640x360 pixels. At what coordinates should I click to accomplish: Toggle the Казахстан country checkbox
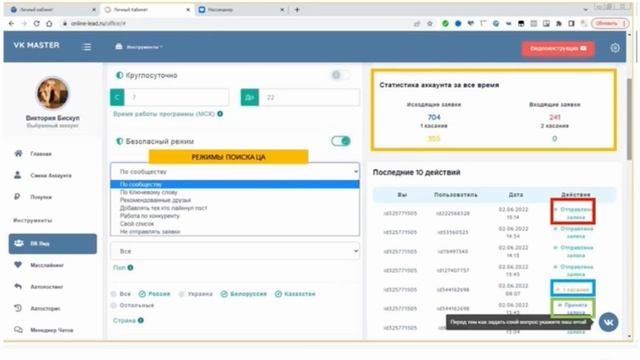(x=278, y=294)
